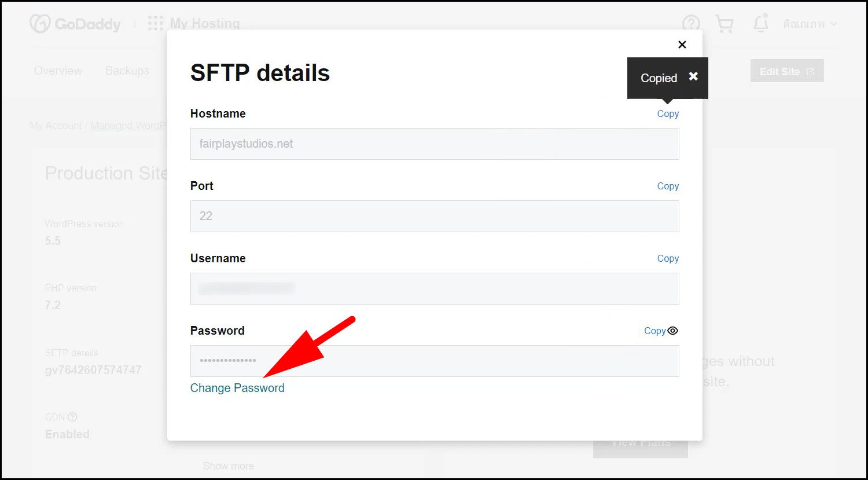Copy the Port number
Image resolution: width=868 pixels, height=480 pixels.
pos(668,186)
